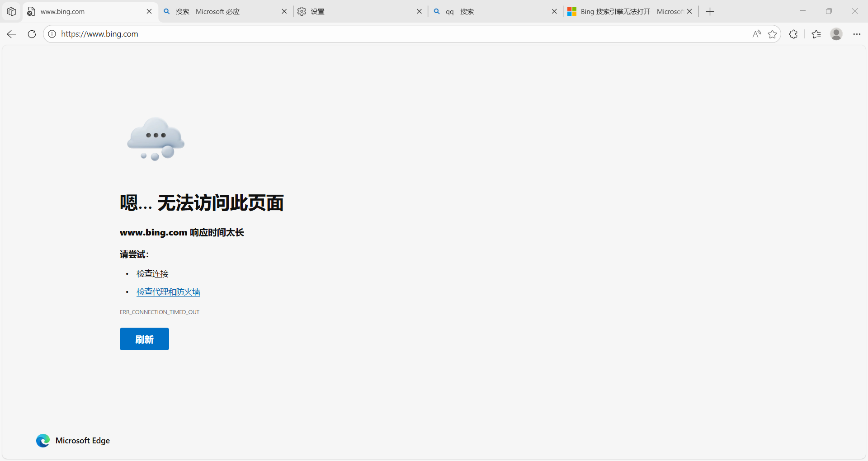
Task: Click the ERR_CONNECTION_TIMED_OUT error code
Action: click(x=160, y=312)
